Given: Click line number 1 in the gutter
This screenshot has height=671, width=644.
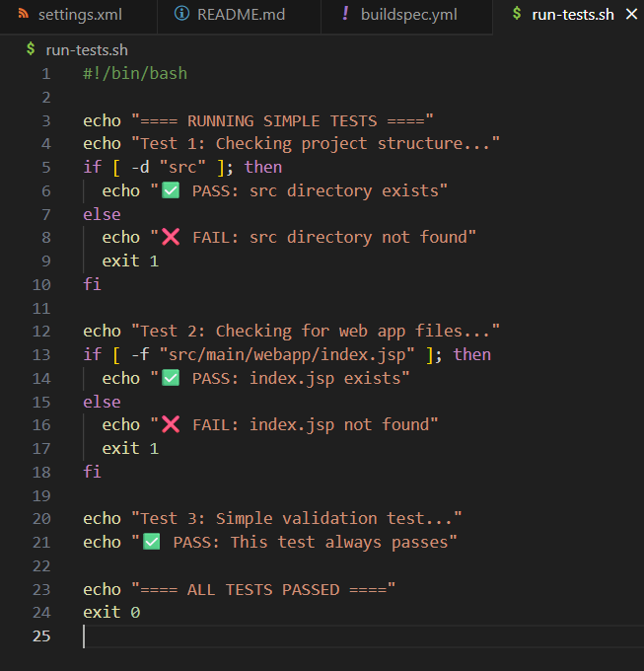Looking at the screenshot, I should coord(46,74).
